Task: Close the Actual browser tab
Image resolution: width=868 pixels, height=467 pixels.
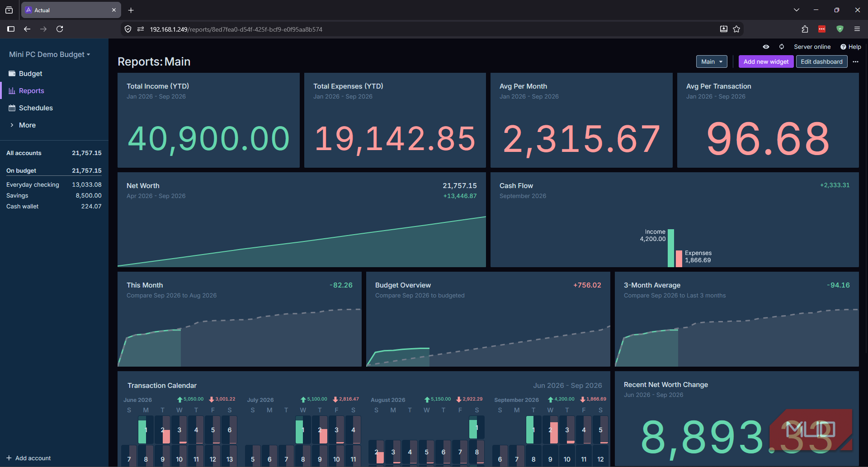Action: pyautogui.click(x=113, y=10)
